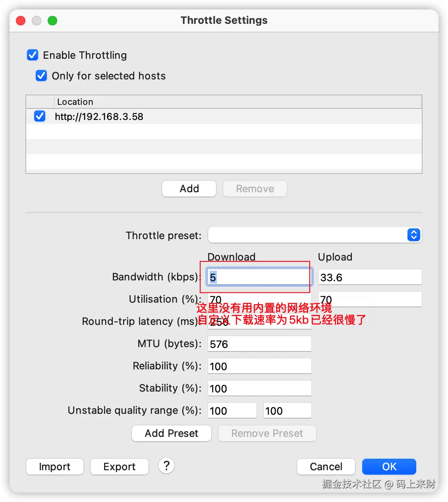448x502 pixels.
Task: Click the first Unstable quality range field
Action: click(232, 410)
